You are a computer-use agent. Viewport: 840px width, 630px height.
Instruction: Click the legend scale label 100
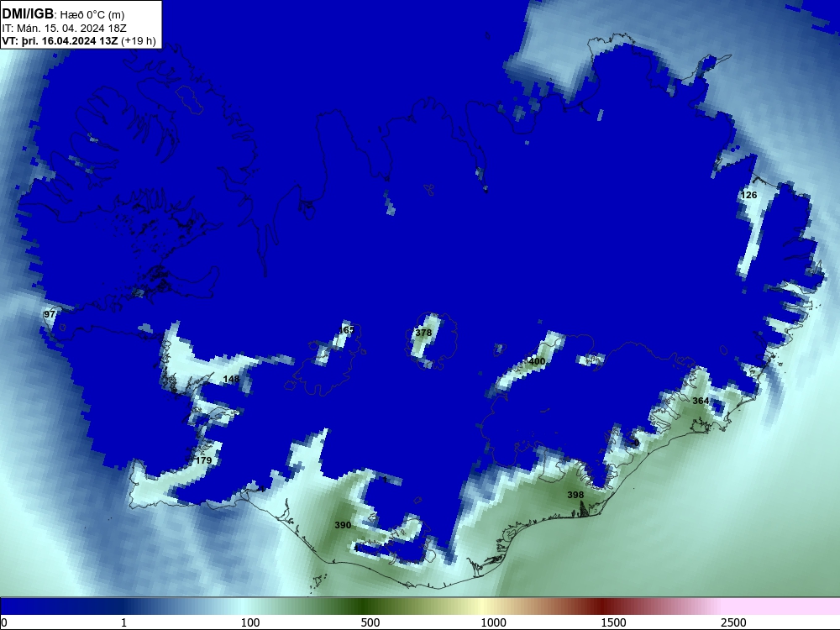point(250,622)
